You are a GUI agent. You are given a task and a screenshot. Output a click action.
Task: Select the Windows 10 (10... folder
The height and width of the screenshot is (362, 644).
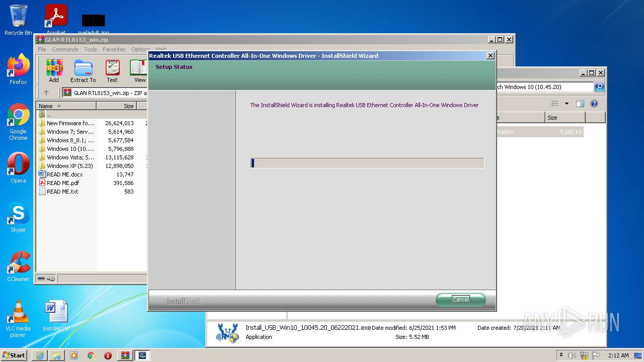point(91,149)
